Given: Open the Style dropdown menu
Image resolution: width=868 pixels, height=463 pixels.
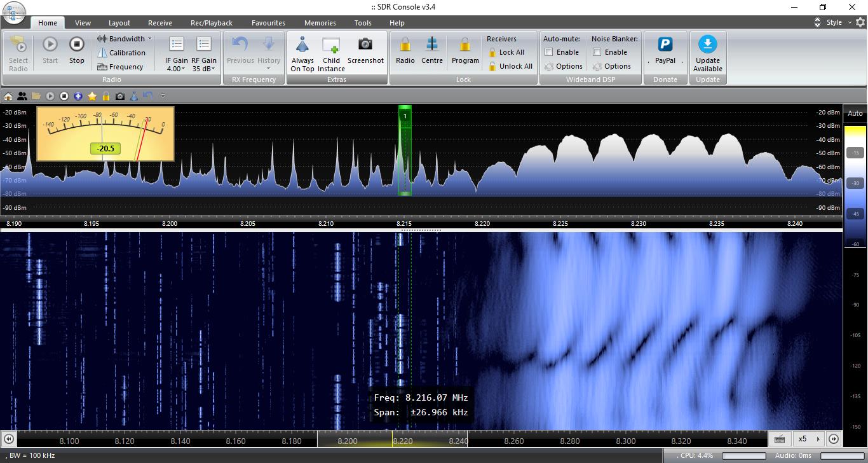Looking at the screenshot, I should pyautogui.click(x=838, y=22).
